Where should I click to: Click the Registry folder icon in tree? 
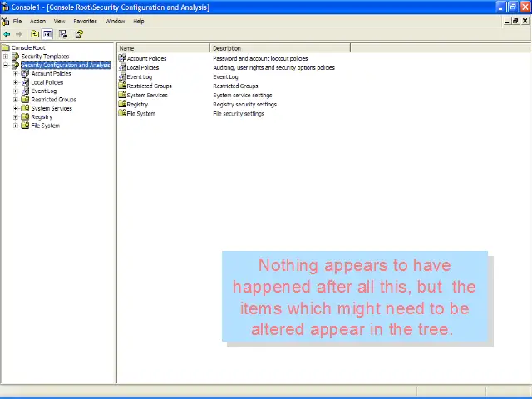pyautogui.click(x=25, y=116)
